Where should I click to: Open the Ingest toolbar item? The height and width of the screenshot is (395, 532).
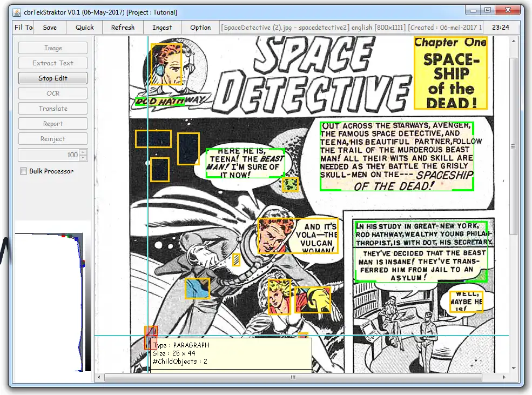pos(162,28)
